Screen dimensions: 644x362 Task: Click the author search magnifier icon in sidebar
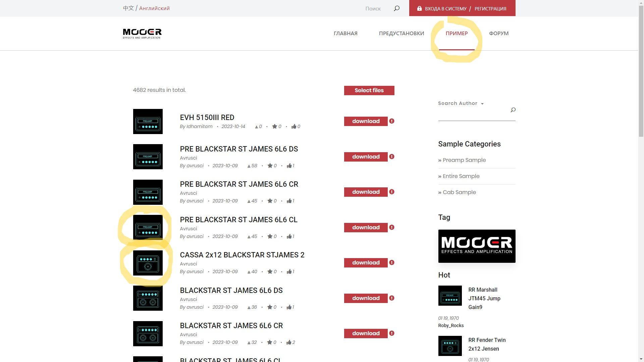click(x=513, y=110)
